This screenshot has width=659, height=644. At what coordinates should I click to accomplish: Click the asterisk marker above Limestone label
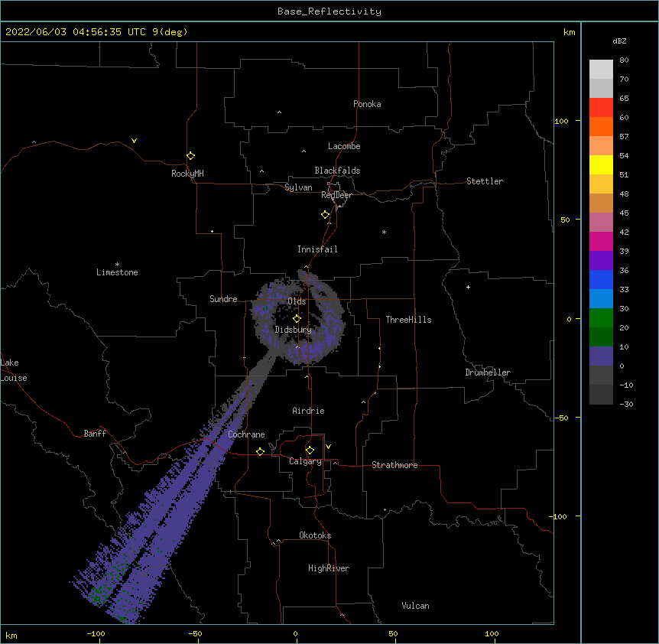point(117,265)
